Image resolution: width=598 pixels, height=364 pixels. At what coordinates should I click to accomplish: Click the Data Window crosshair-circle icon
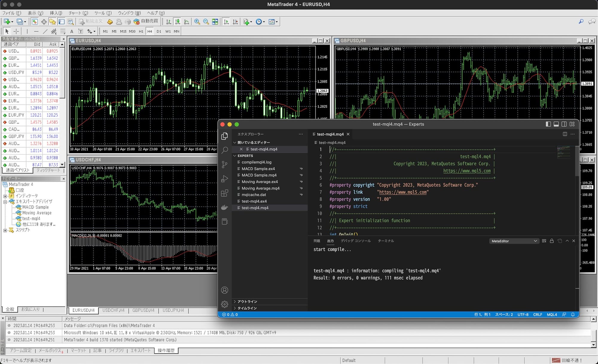[x=44, y=21]
